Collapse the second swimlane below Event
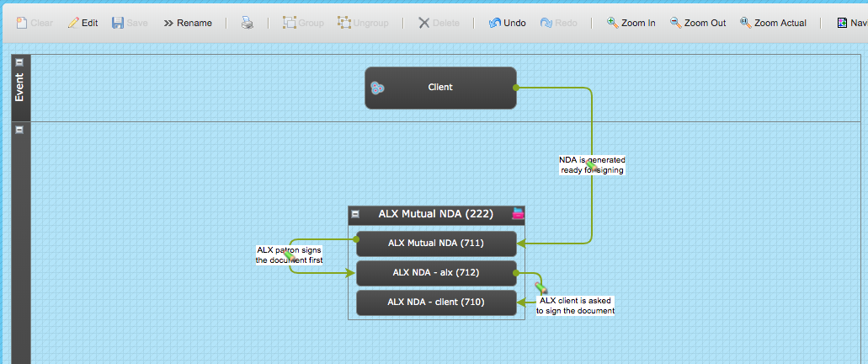868x364 pixels. coord(19,130)
